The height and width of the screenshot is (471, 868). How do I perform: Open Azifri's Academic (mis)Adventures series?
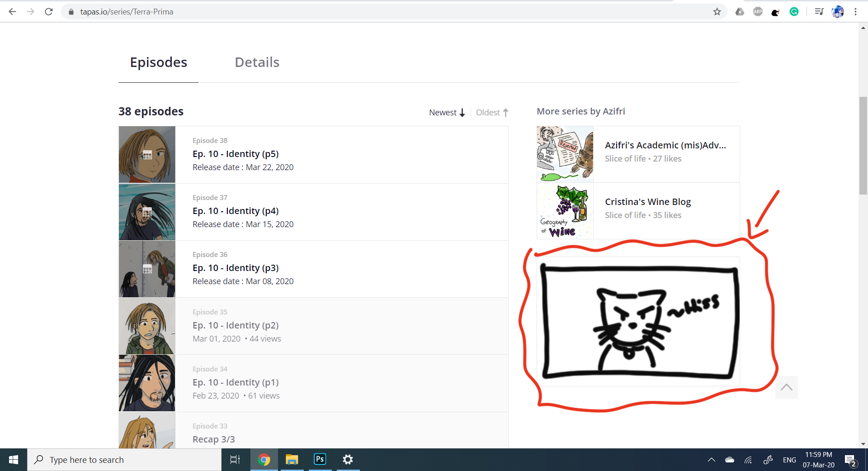tap(665, 145)
